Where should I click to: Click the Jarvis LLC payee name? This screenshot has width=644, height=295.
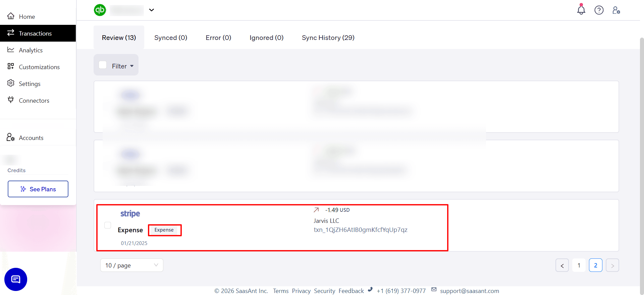(326, 221)
